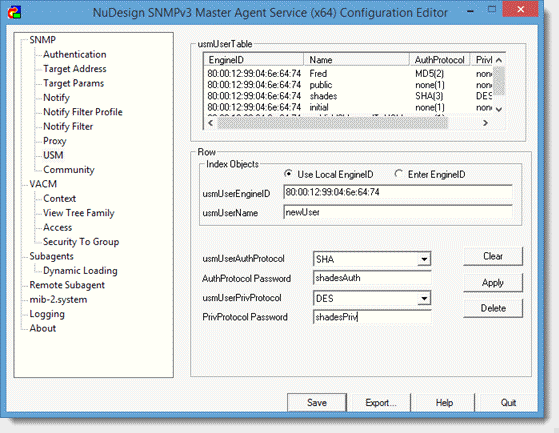Sort table by AuthProtocol column header
The width and height of the screenshot is (559, 433).
(x=440, y=60)
